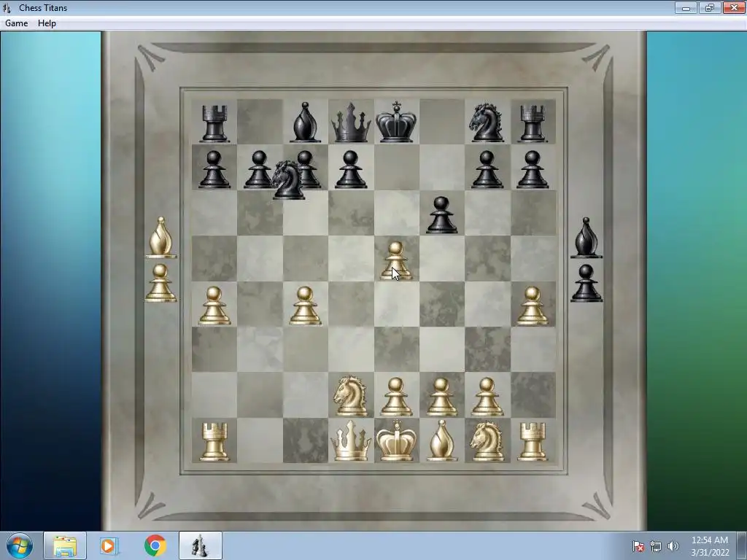Close the Chess Titans window
Viewport: 747px width, 560px height.
734,7
